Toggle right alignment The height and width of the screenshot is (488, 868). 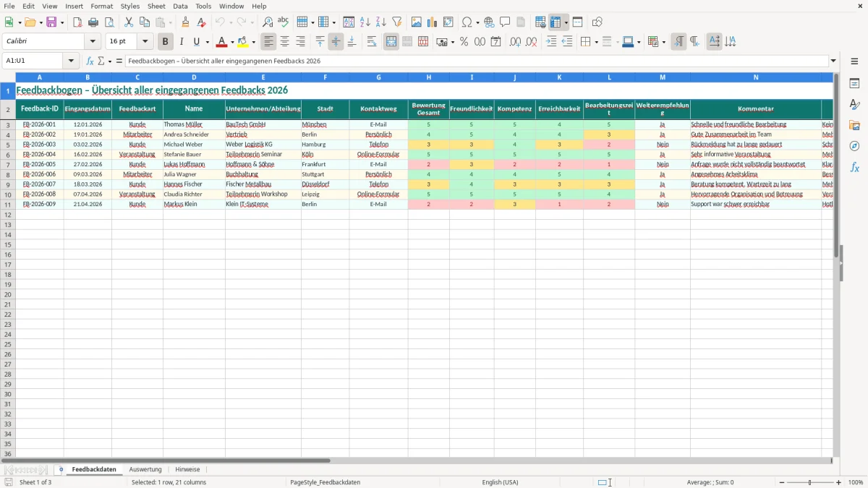tap(301, 42)
